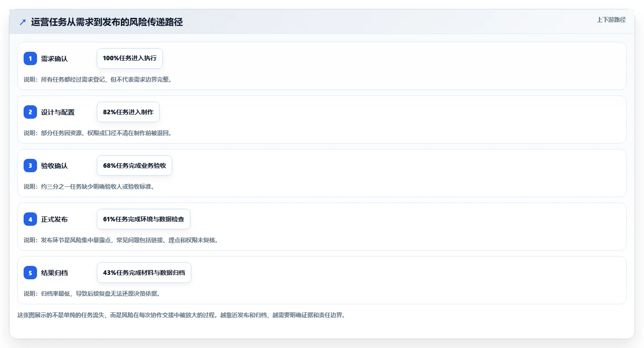Viewport: 644px width, 348px height.
Task: Click the 上下游路径 label in the header
Action: [x=611, y=20]
